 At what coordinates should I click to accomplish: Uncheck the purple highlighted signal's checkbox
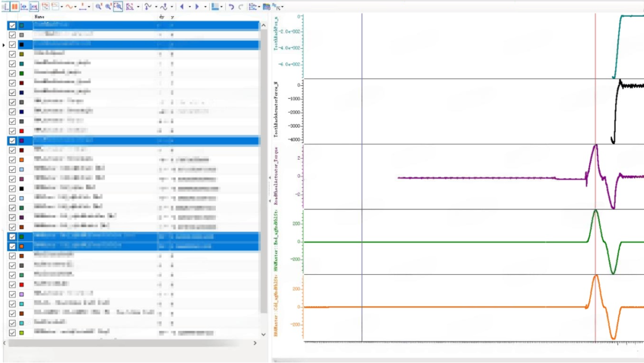pos(13,141)
